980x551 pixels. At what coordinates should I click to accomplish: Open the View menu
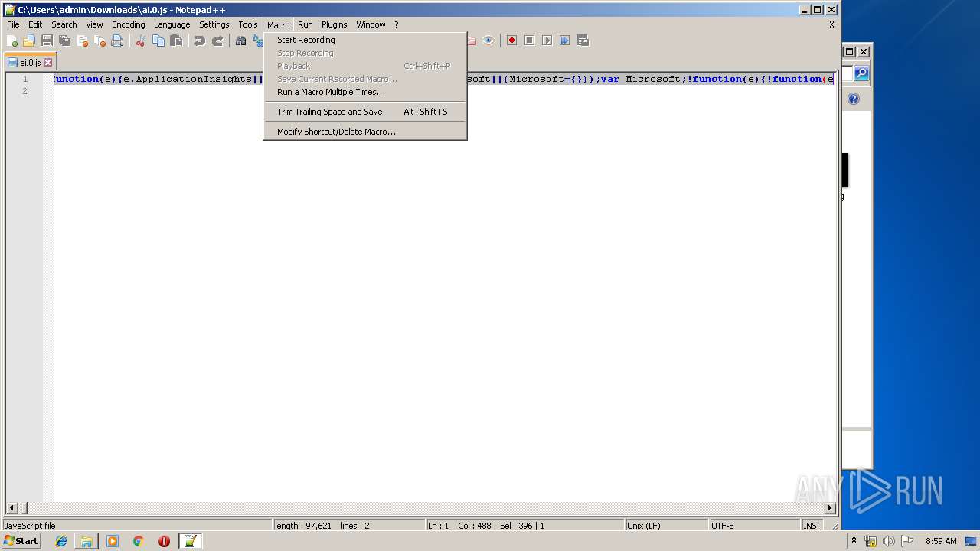[94, 24]
